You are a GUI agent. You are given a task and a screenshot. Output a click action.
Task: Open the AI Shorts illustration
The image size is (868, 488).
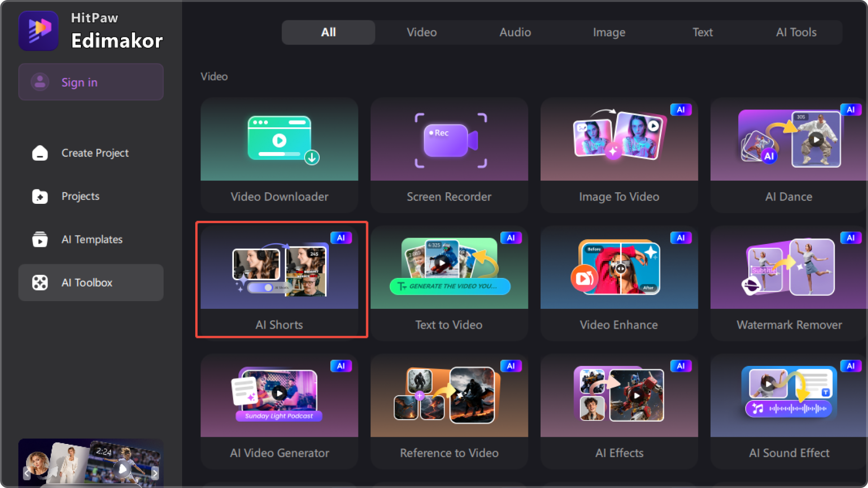tap(280, 270)
